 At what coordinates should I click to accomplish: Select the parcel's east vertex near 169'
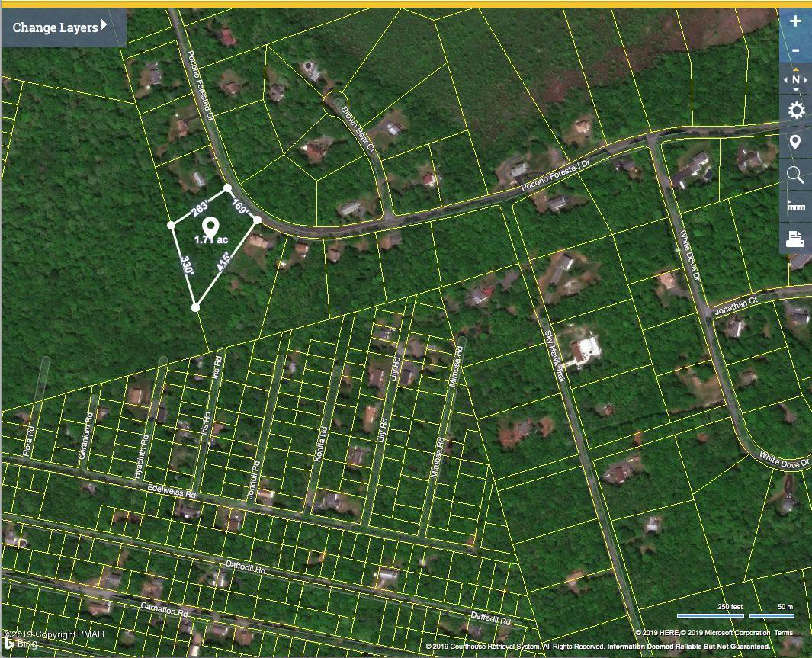click(258, 220)
